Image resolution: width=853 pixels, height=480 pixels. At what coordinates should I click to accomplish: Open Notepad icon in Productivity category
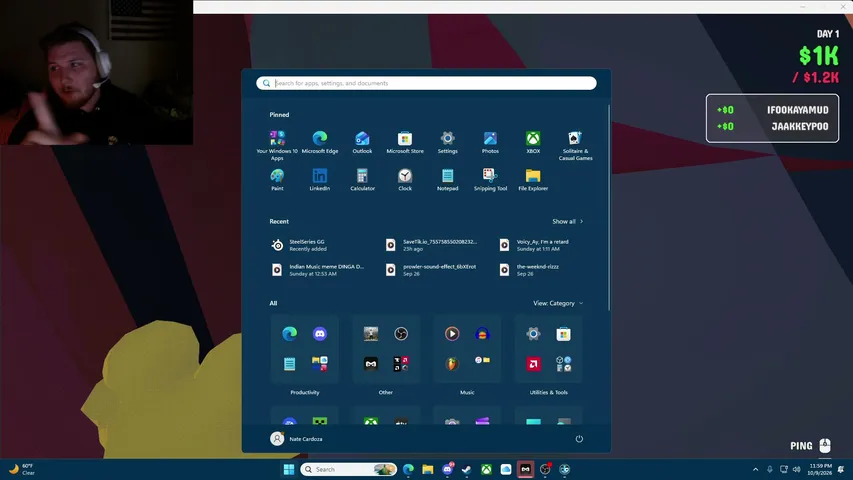tap(289, 364)
